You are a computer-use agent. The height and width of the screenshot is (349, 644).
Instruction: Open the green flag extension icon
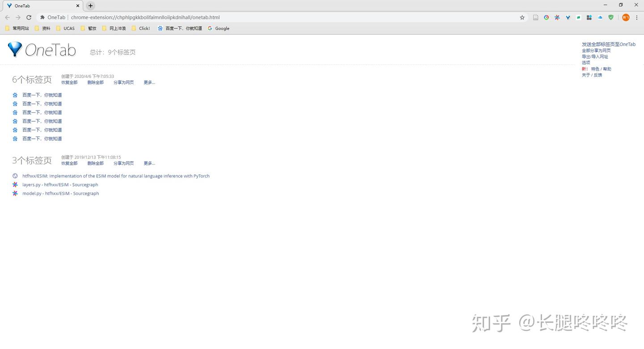(578, 17)
